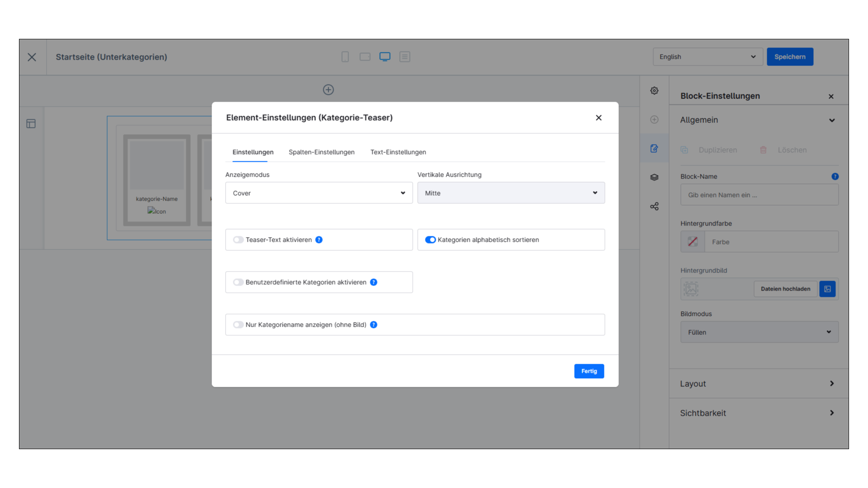Viewport: 868px width, 488px height.
Task: Click the add section plus circle
Action: point(328,90)
